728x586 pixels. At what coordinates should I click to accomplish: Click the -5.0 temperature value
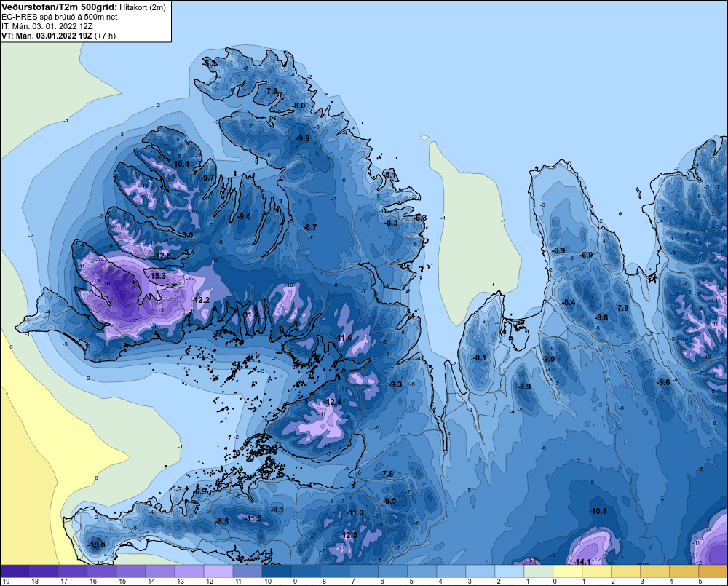click(x=187, y=235)
